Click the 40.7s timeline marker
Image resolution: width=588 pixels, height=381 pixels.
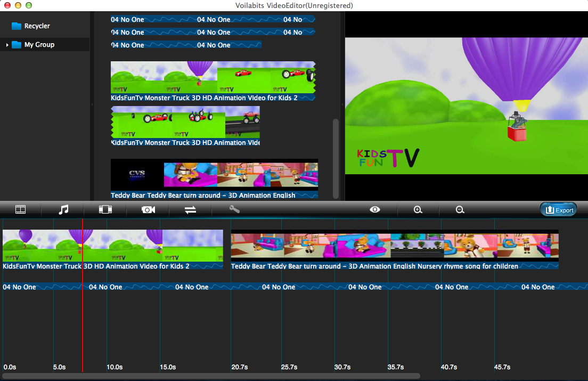click(449, 367)
